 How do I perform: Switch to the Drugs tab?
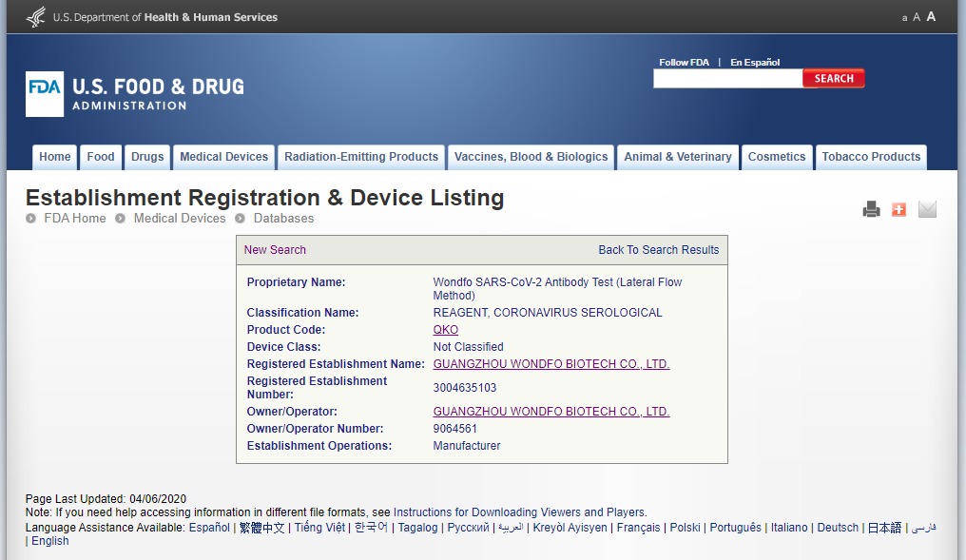tap(147, 157)
